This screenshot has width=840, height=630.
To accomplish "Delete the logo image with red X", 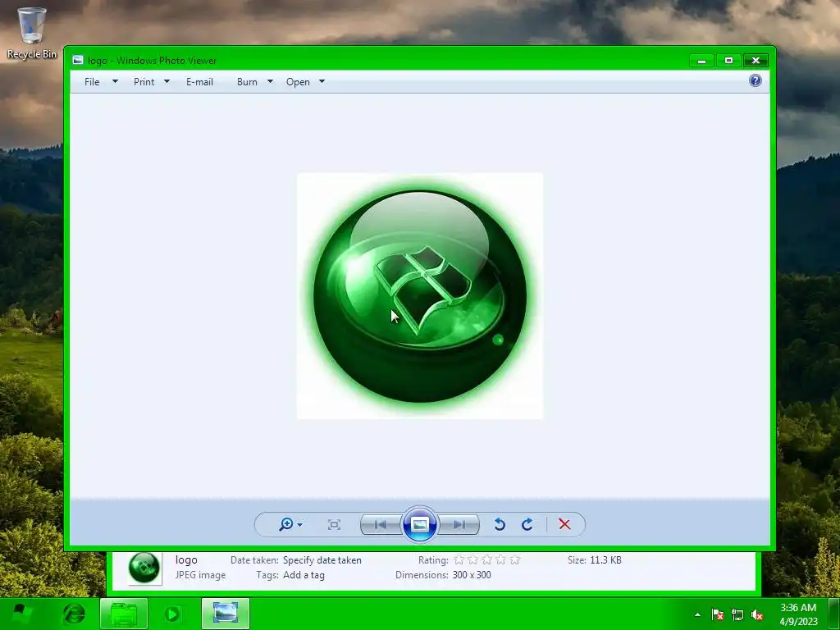I will tap(564, 524).
